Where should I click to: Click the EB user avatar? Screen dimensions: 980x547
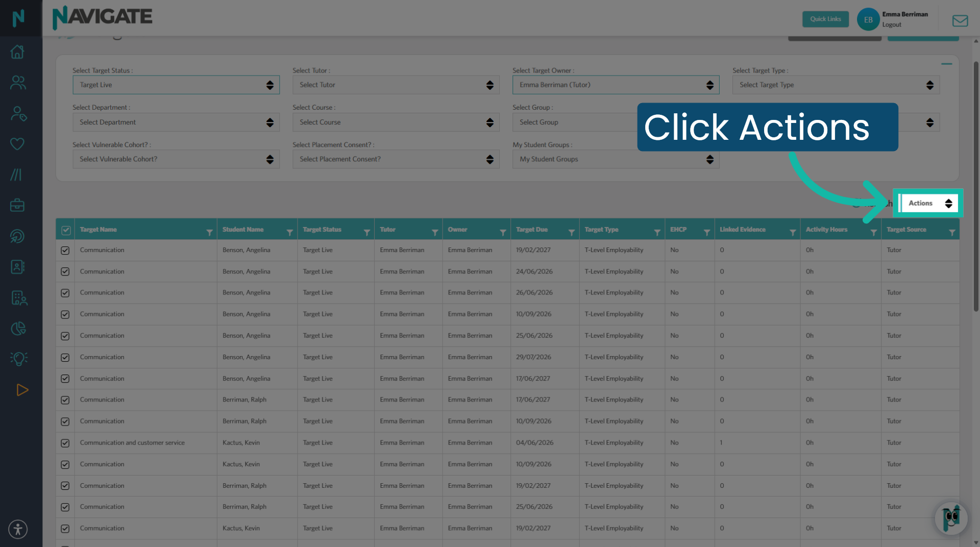(x=868, y=19)
